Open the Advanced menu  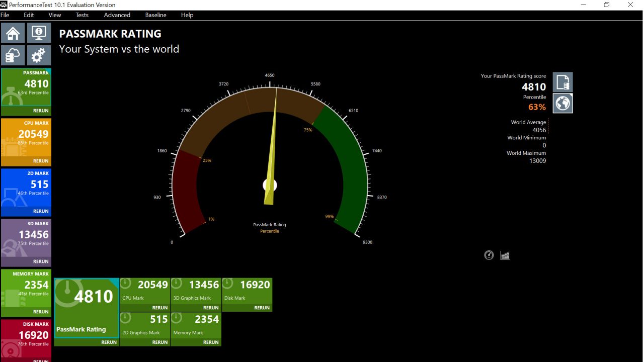click(x=117, y=15)
